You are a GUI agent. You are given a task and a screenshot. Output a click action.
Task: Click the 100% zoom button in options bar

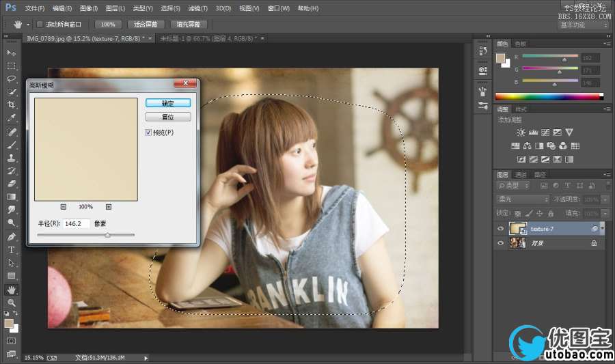pyautogui.click(x=108, y=25)
